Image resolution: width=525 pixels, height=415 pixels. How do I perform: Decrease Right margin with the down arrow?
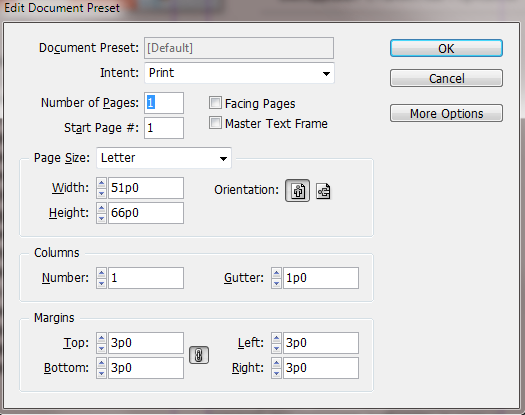(x=276, y=373)
